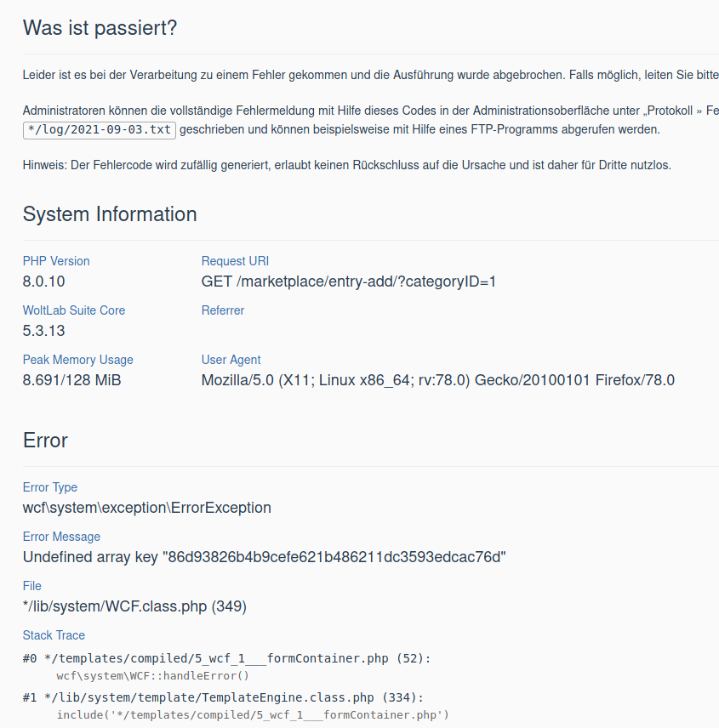Click the Peak Memory Usage label
Image resolution: width=719 pixels, height=728 pixels.
pyautogui.click(x=78, y=360)
